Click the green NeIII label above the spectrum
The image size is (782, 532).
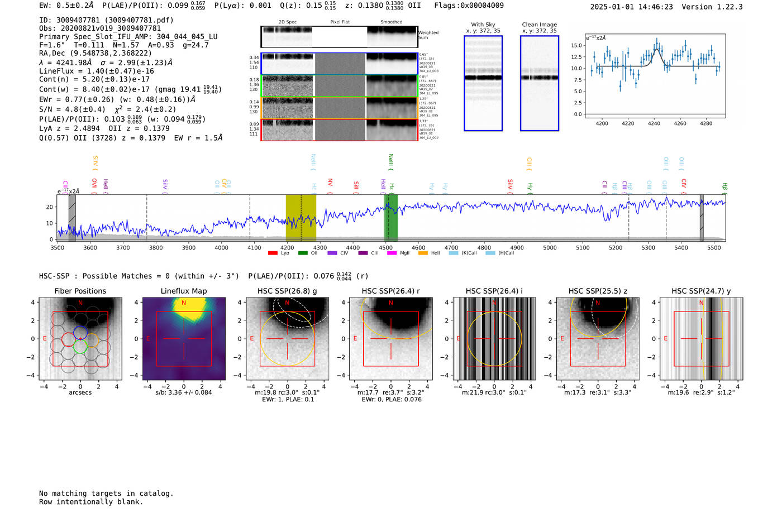pos(390,161)
